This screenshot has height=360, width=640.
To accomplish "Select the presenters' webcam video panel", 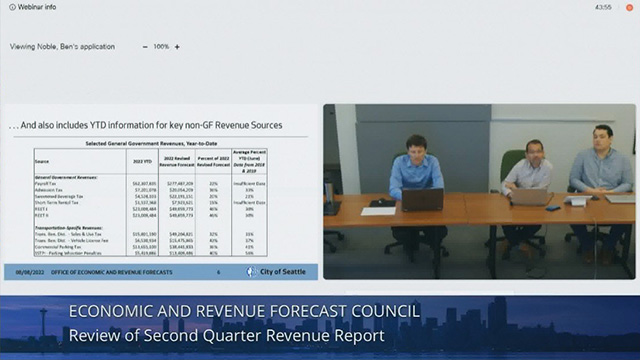I will 479,191.
